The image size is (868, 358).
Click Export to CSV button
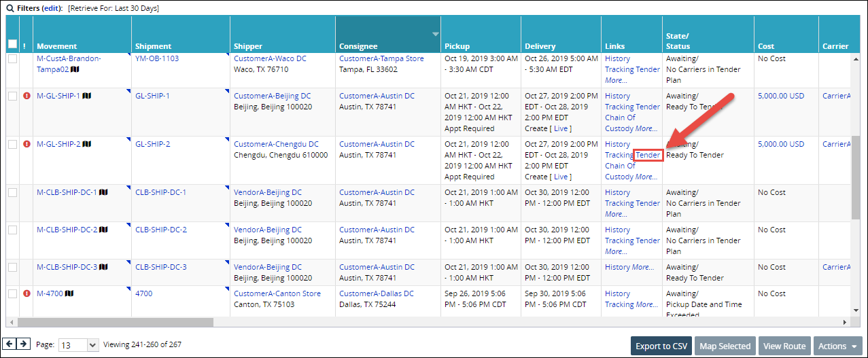pos(662,346)
